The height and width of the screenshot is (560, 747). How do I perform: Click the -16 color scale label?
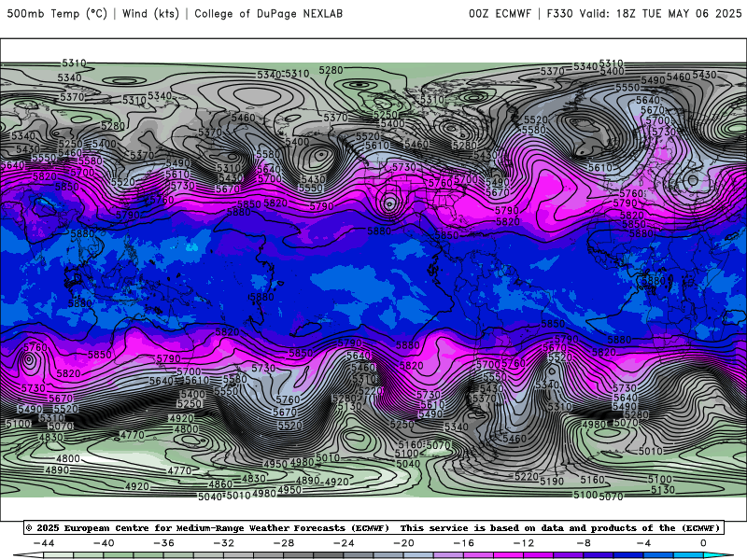coord(463,543)
